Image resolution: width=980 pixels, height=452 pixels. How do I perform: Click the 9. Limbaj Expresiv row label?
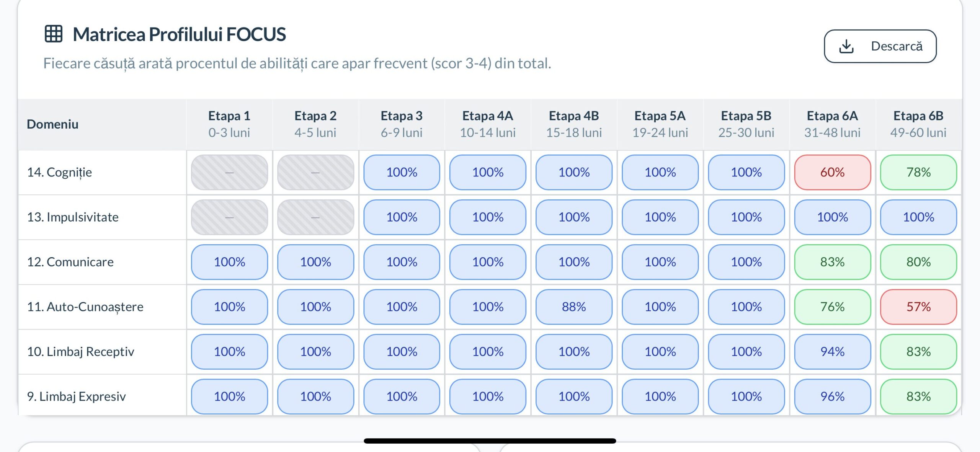(77, 396)
